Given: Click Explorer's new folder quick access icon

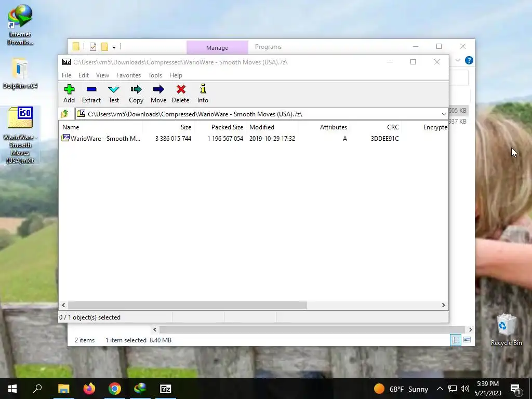Looking at the screenshot, I should click(x=104, y=47).
